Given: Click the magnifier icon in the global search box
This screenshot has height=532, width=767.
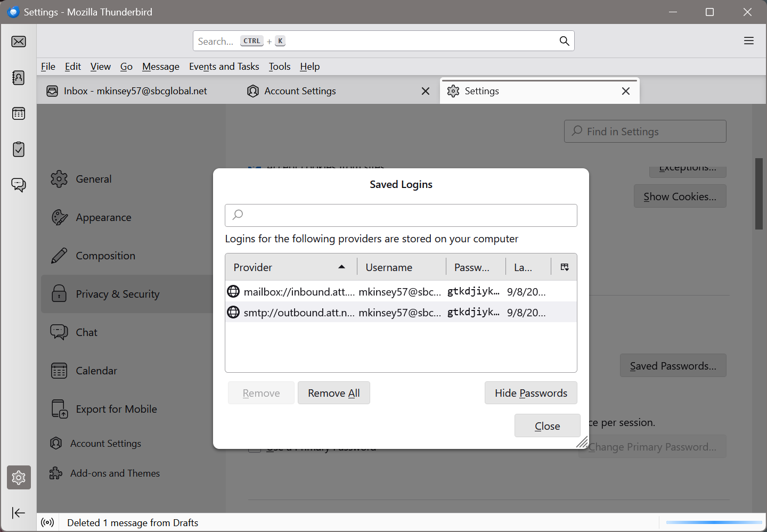Looking at the screenshot, I should (x=565, y=41).
